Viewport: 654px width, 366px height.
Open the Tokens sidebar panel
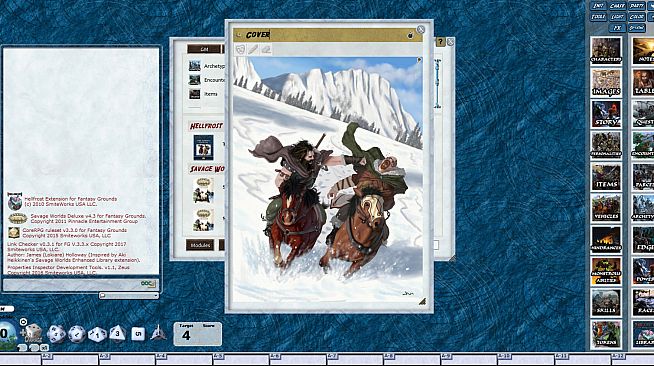pos(606,334)
